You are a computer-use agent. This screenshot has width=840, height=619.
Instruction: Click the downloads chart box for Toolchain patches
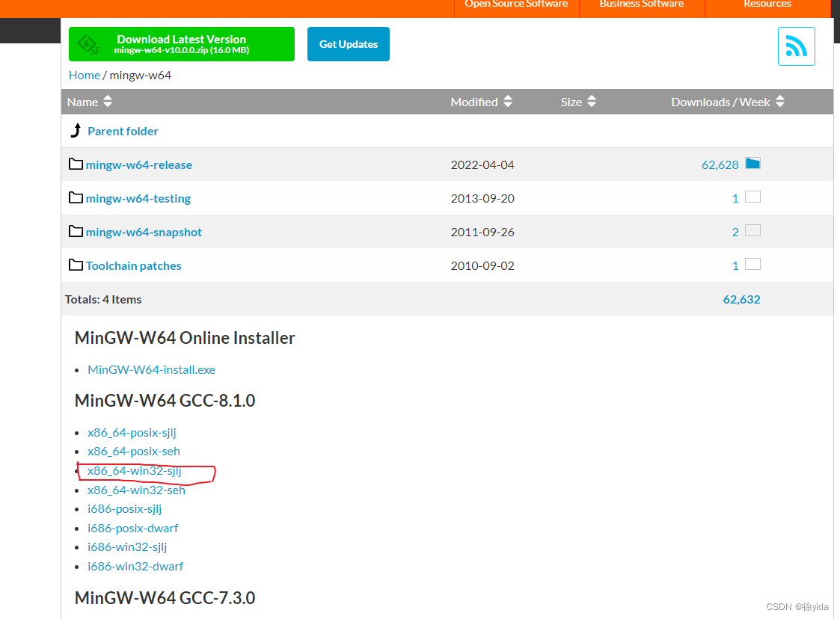752,265
